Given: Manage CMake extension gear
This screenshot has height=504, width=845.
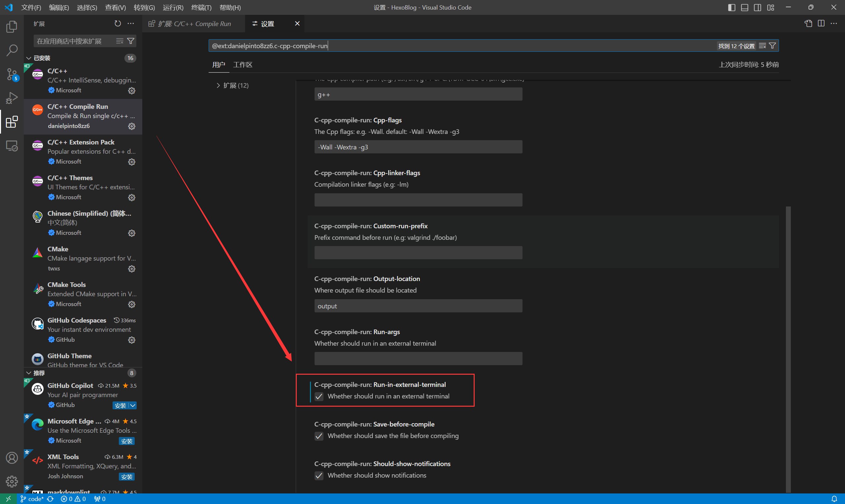Looking at the screenshot, I should (131, 269).
